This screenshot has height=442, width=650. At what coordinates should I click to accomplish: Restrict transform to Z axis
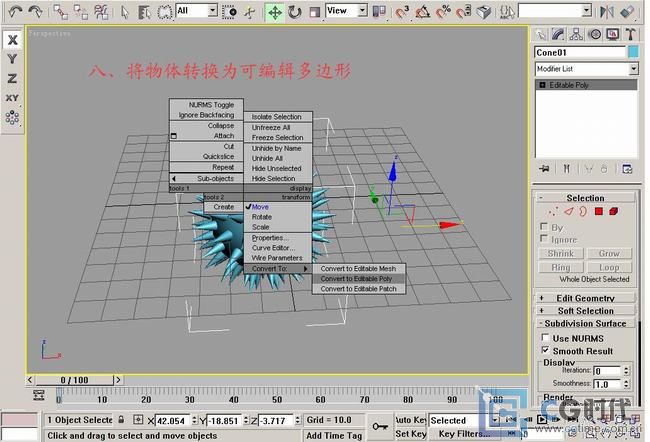pyautogui.click(x=12, y=78)
